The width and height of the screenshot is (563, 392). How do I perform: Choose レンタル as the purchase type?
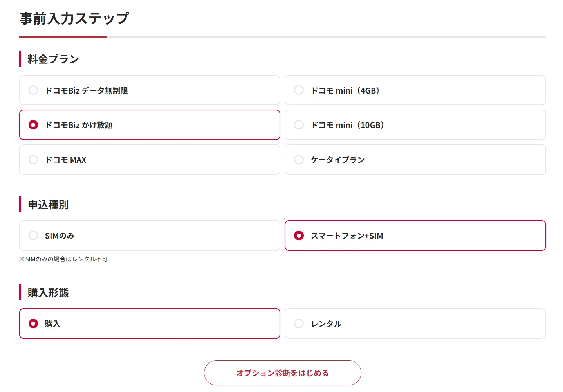click(x=415, y=324)
